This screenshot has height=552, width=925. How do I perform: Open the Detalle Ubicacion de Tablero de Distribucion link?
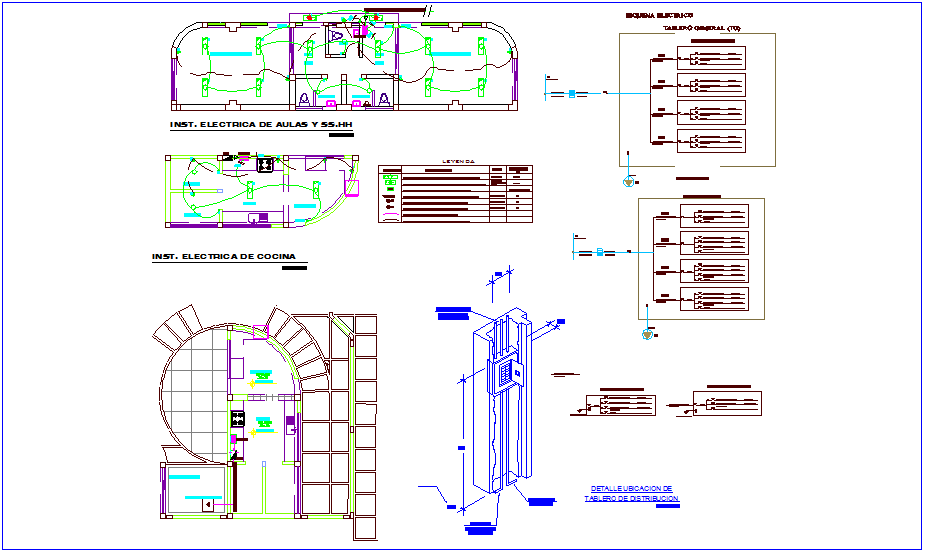(x=631, y=493)
